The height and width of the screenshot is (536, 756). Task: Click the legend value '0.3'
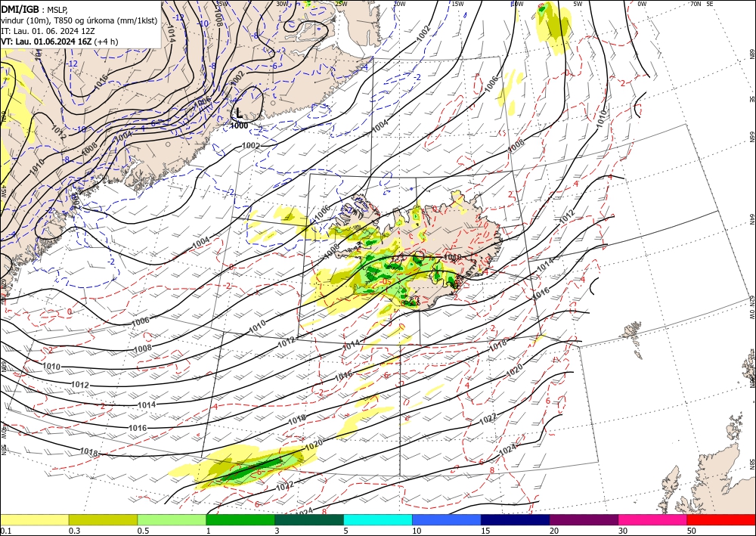[x=74, y=531]
